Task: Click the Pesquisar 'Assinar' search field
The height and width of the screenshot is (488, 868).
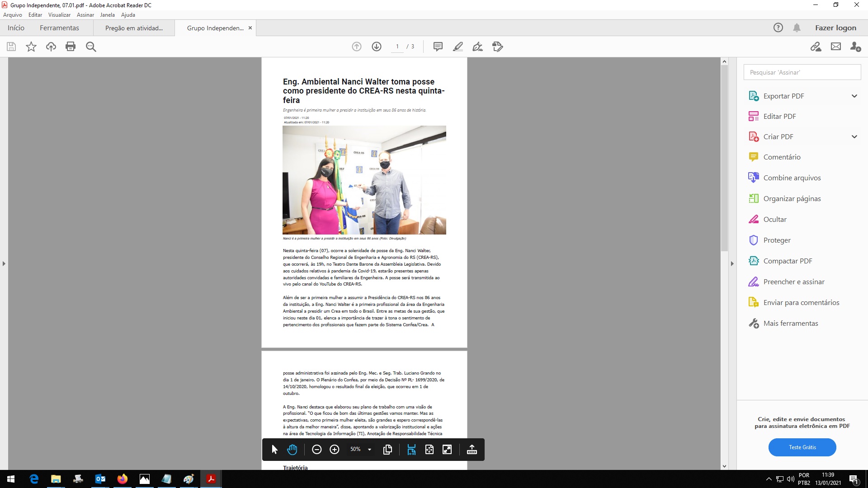Action: 802,72
